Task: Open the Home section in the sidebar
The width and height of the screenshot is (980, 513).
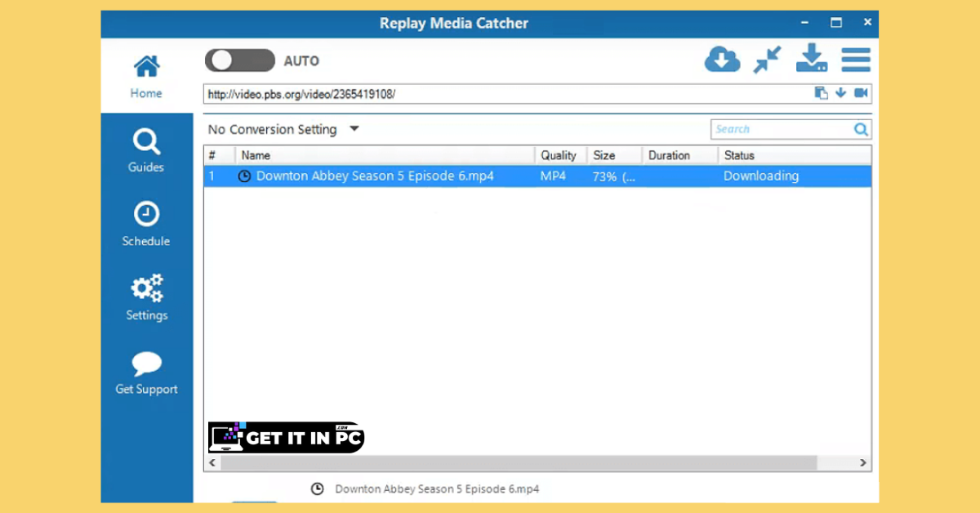Action: [146, 76]
